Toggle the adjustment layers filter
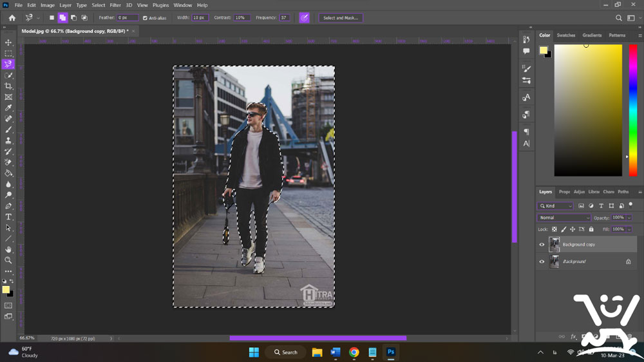 coord(591,206)
